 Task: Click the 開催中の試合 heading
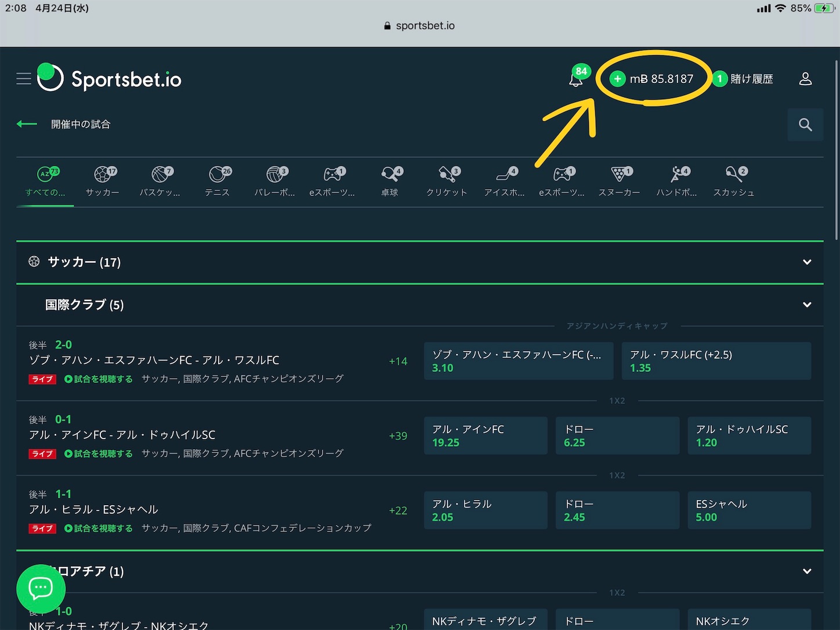[81, 124]
